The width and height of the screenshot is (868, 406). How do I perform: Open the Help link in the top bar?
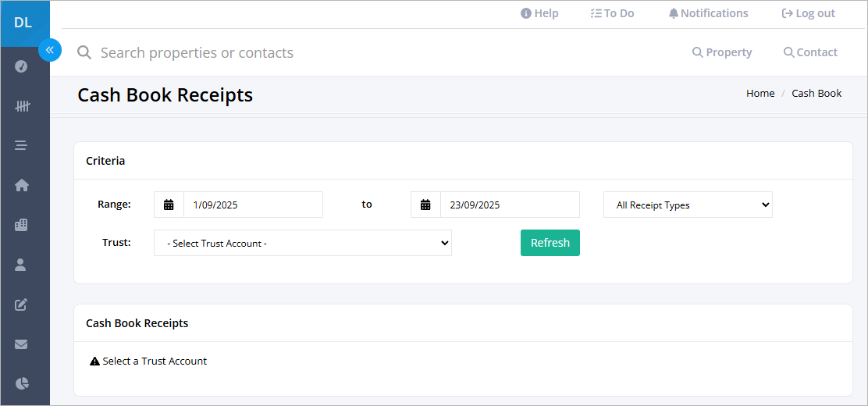(x=539, y=13)
